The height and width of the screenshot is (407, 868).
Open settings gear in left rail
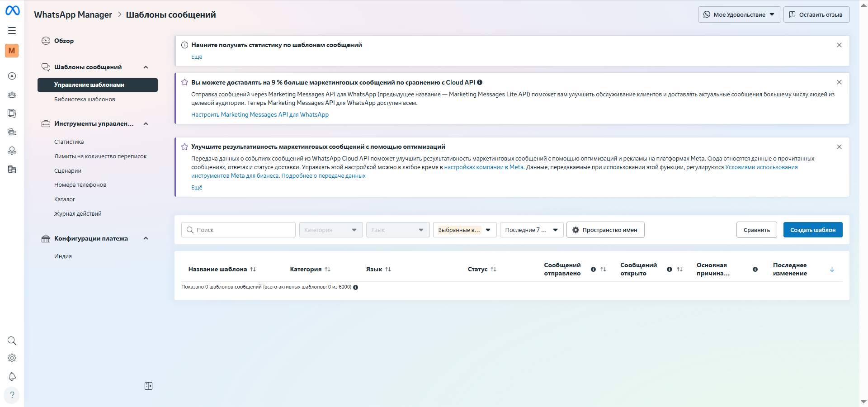(12, 358)
